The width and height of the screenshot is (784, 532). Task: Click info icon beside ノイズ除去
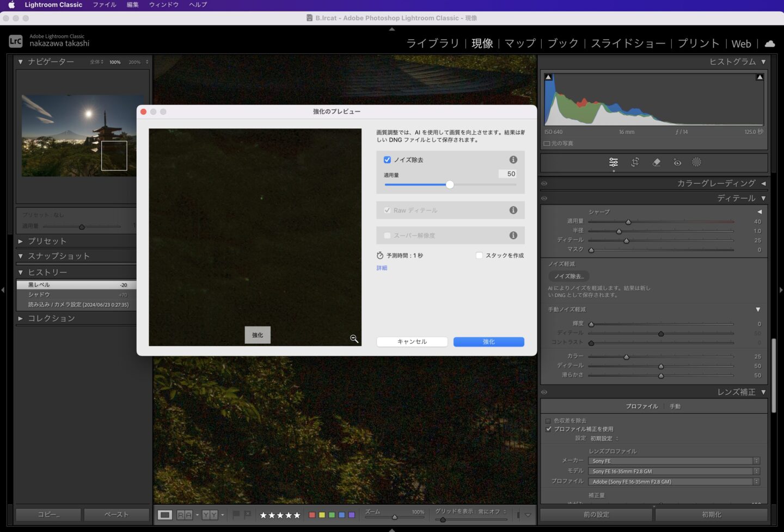[513, 159]
